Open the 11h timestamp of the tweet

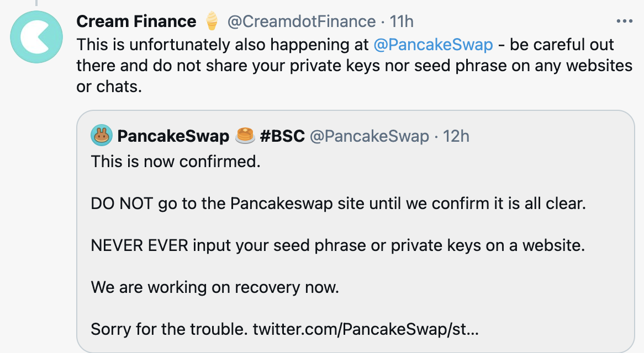pyautogui.click(x=402, y=22)
